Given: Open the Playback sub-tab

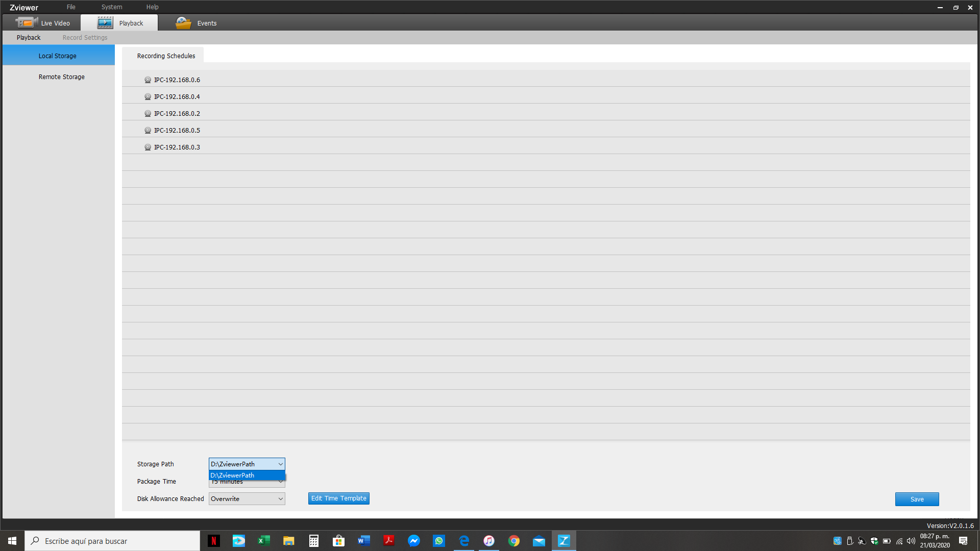Looking at the screenshot, I should click(x=29, y=38).
